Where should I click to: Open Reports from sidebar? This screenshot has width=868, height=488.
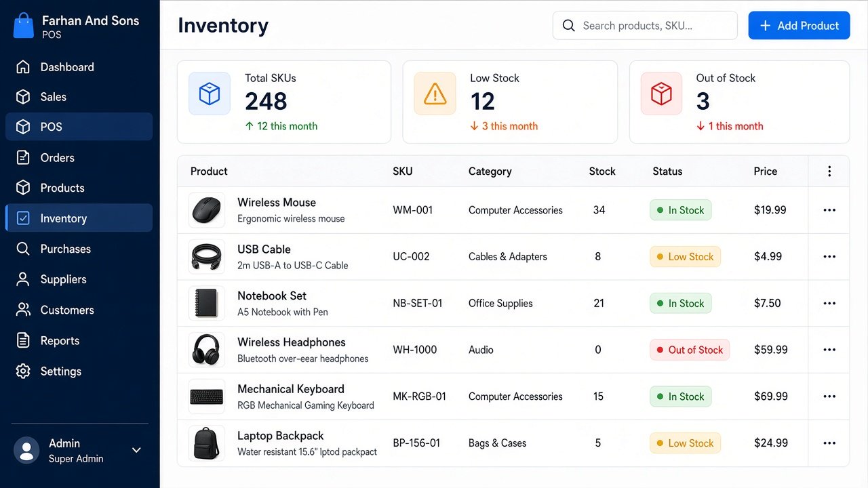pyautogui.click(x=79, y=341)
